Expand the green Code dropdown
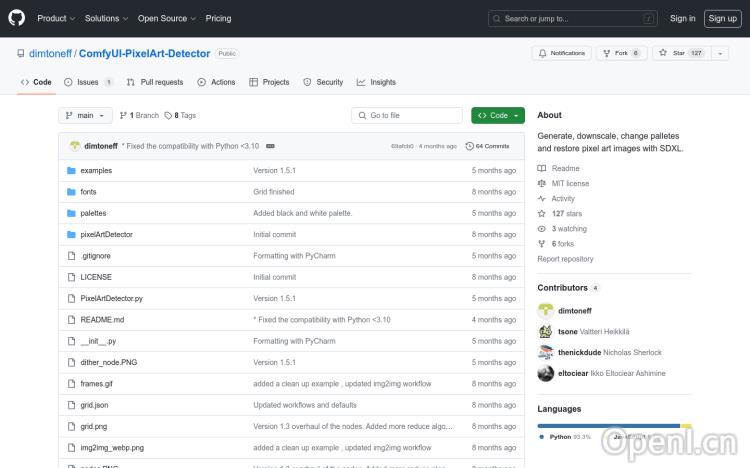 498,115
